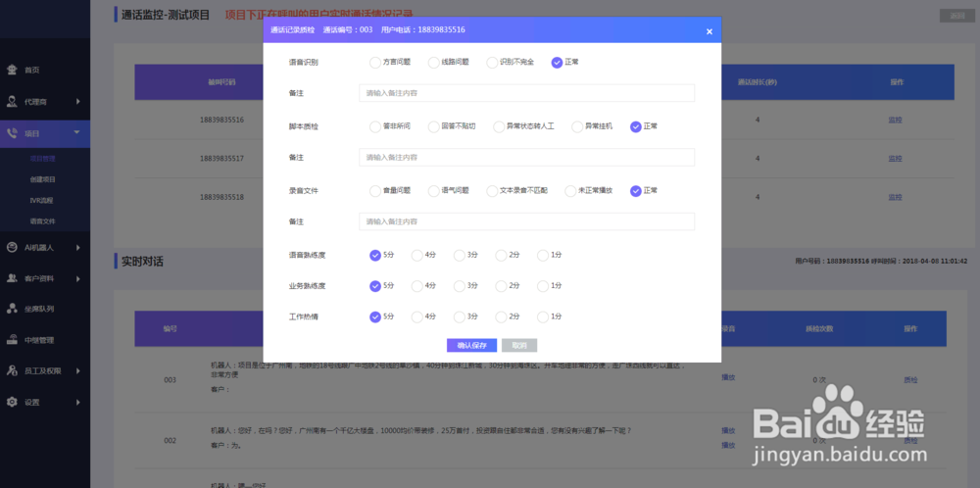Open 创建项目 in the sidebar

coord(42,179)
